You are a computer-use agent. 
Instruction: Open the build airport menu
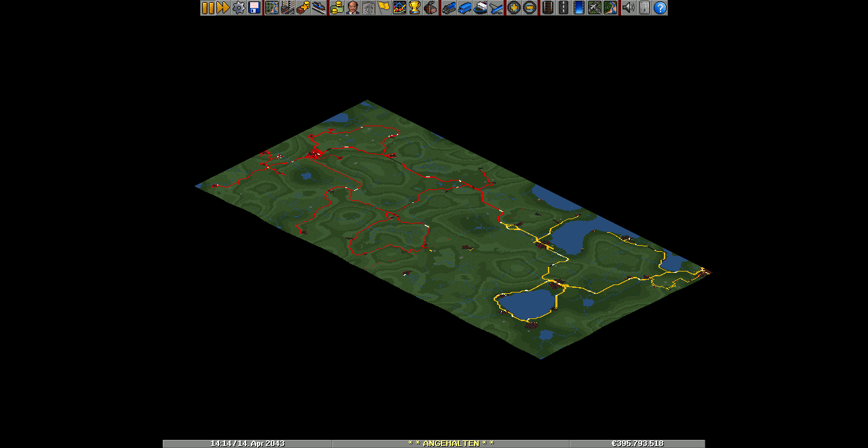tap(595, 7)
